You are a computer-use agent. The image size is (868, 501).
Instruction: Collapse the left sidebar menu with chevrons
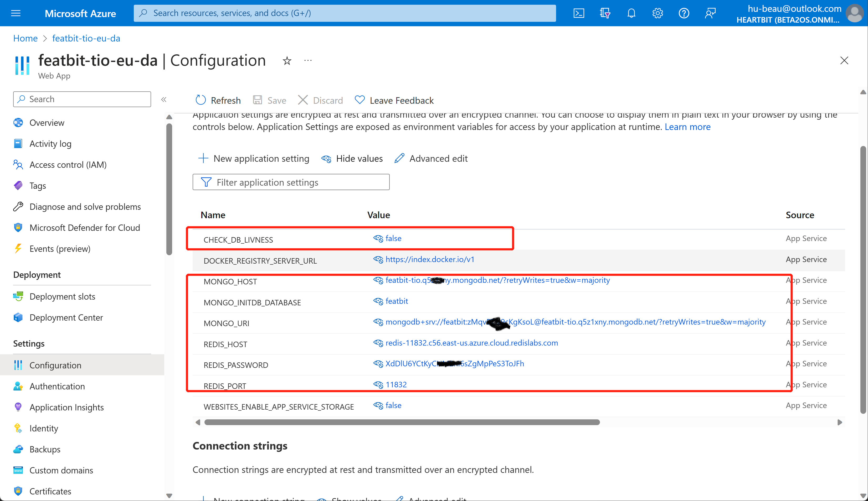click(x=163, y=100)
